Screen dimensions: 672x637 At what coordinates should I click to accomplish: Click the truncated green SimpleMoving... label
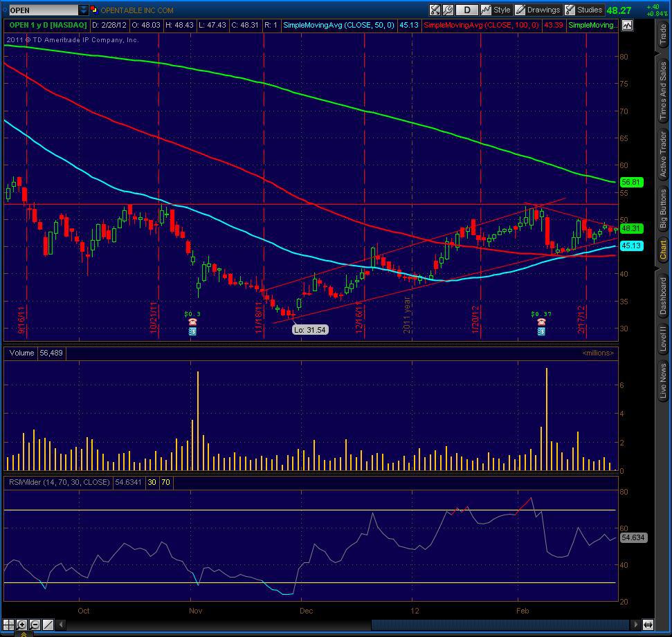click(592, 26)
